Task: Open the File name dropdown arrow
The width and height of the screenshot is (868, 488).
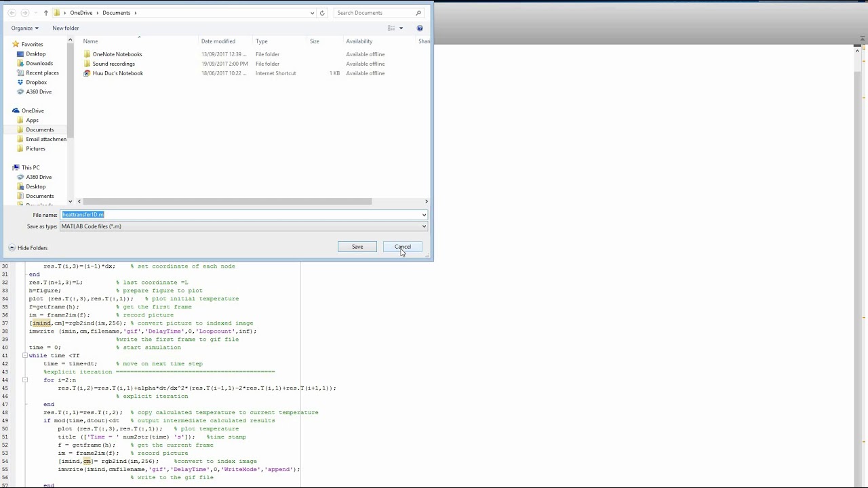Action: tap(424, 215)
